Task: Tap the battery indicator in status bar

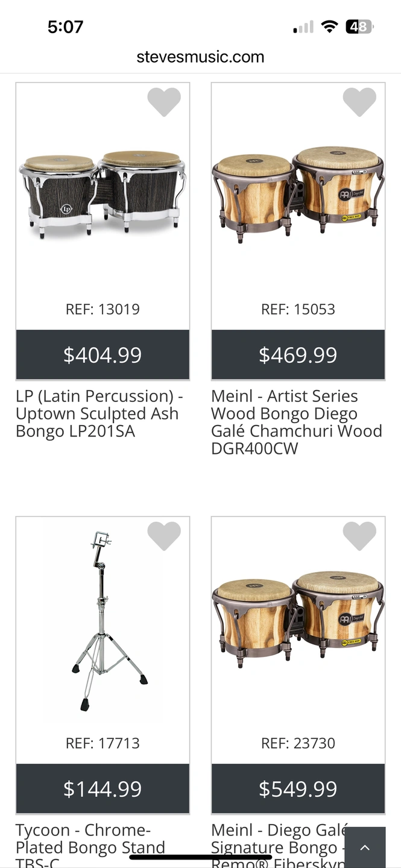Action: point(359,27)
